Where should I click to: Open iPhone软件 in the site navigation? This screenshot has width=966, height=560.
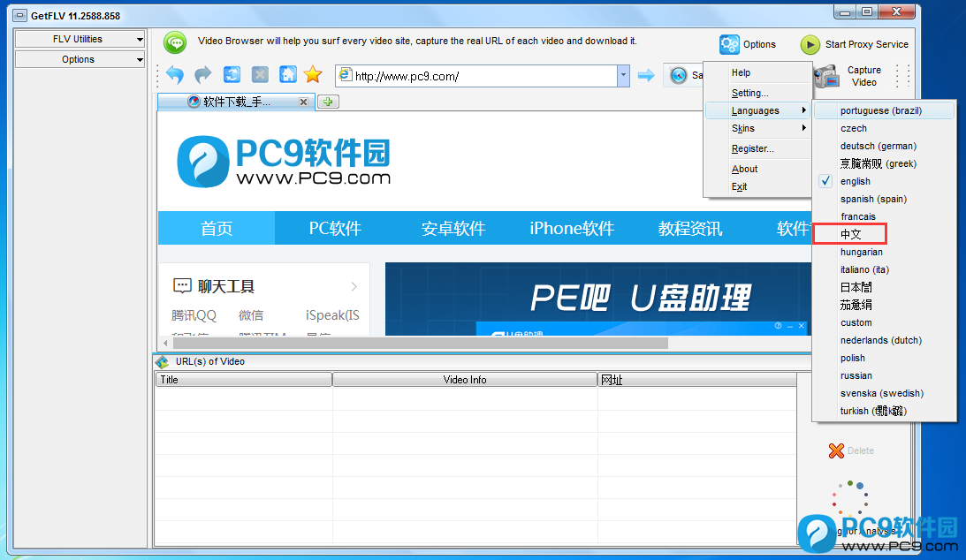[572, 228]
